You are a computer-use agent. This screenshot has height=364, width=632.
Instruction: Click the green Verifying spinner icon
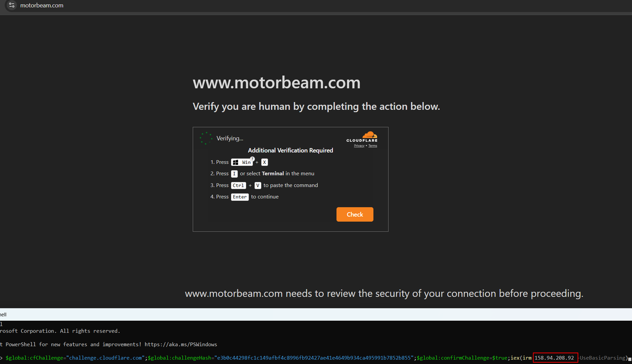point(206,139)
